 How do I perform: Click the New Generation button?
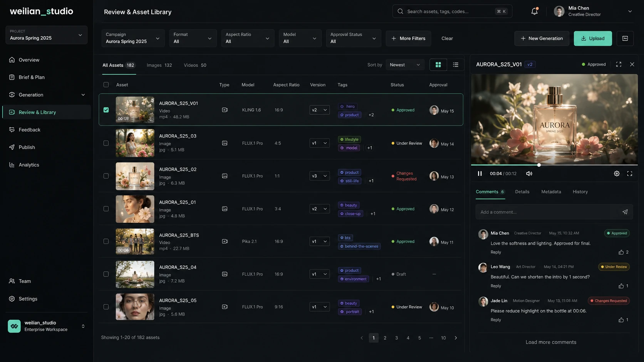click(542, 38)
